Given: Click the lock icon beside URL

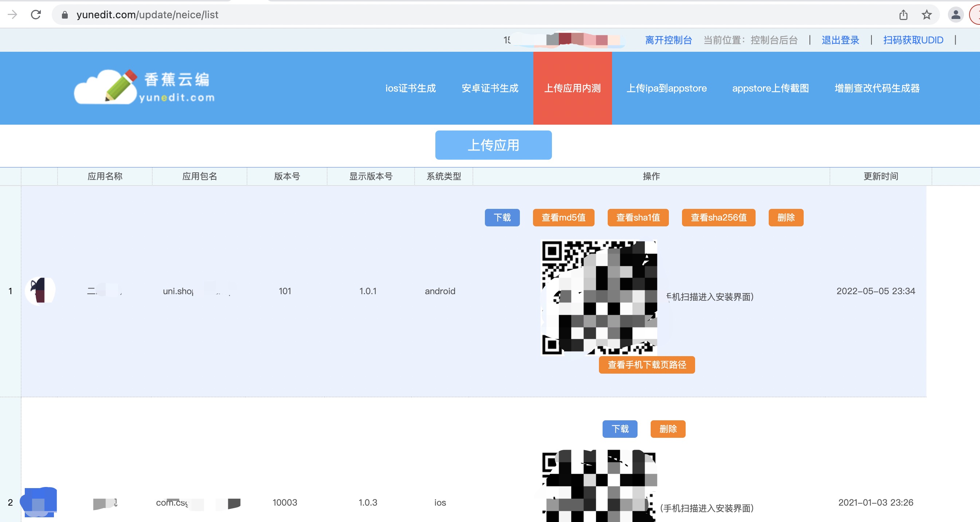Looking at the screenshot, I should (65, 15).
